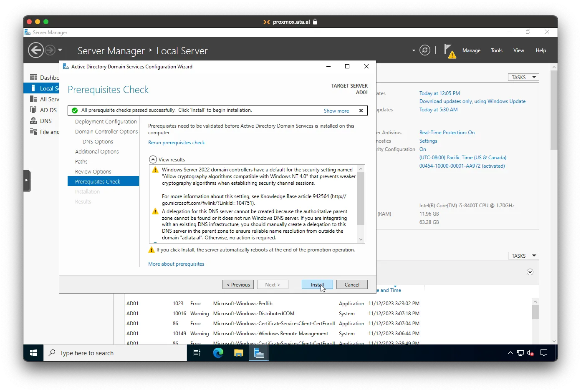
Task: Launch Microsoft Edge from taskbar
Action: (x=218, y=353)
